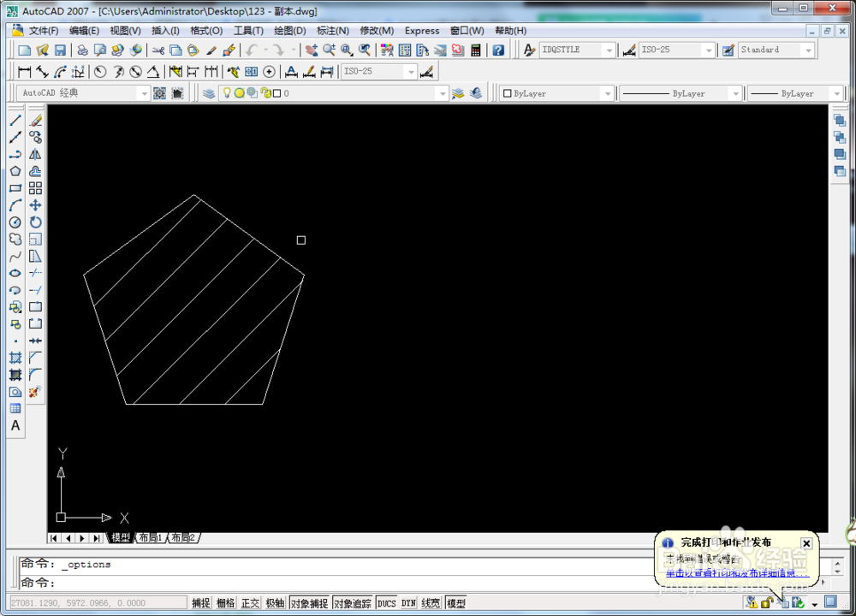Click the 模型 button in status bar
This screenshot has width=856, height=616.
[456, 603]
